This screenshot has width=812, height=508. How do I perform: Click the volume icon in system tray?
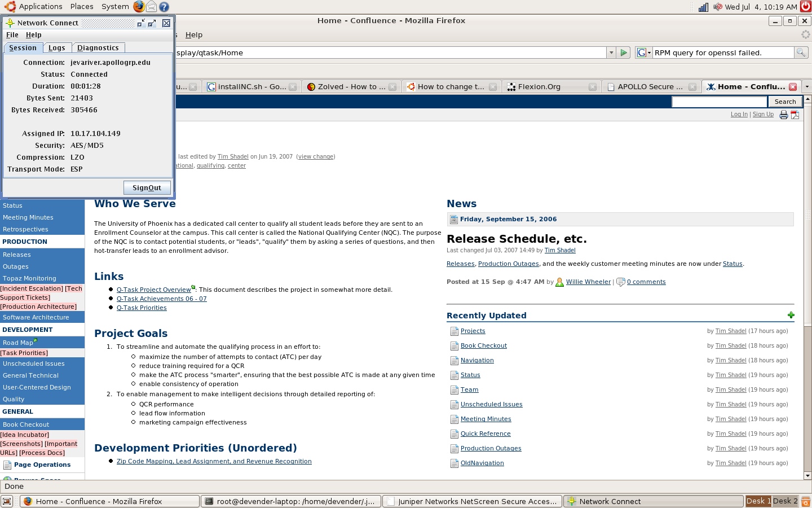pyautogui.click(x=717, y=7)
